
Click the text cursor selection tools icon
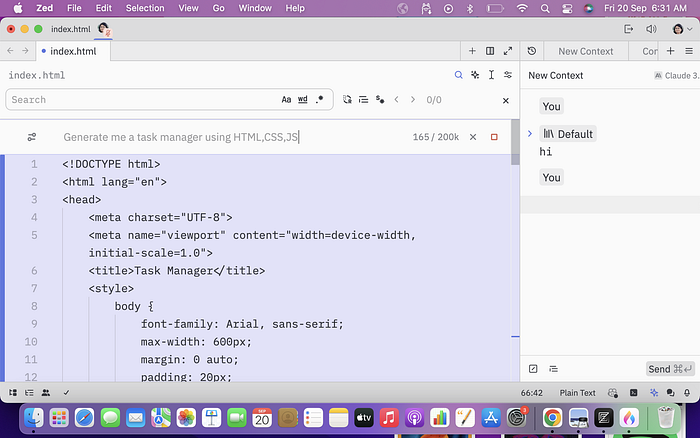pos(491,75)
